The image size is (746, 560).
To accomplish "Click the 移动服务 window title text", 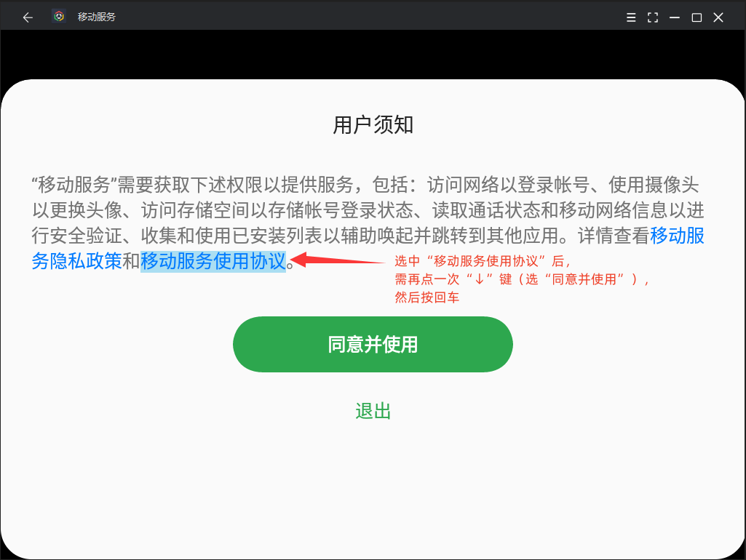I will [97, 17].
